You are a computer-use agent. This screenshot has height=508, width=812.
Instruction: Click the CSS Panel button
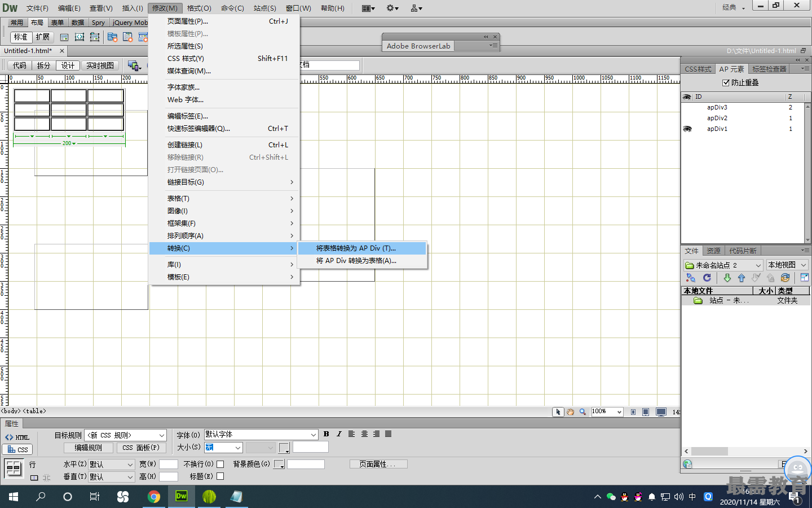141,448
